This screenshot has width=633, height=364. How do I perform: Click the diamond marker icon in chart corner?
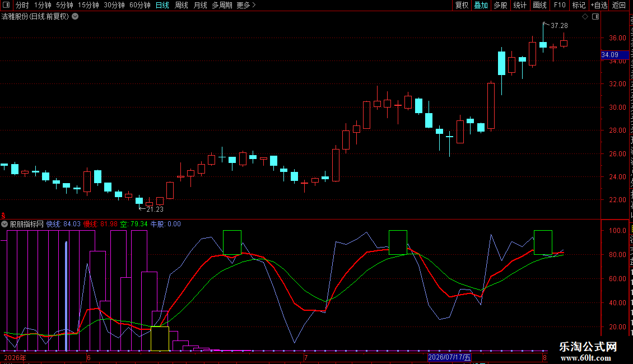coord(585,17)
